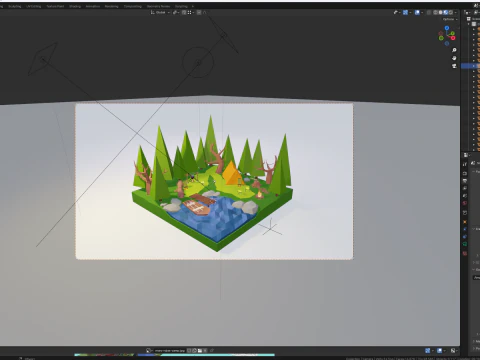The height and width of the screenshot is (360, 480).
Task: Open the Texture Paint workspace tab
Action: 55,6
